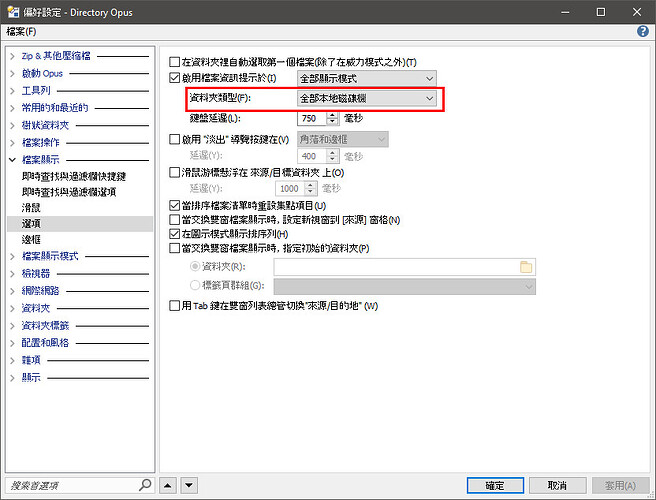Toggle 用 Tab 鍵在雙窗列表總管切換 checkbox
Viewport: 656px width, 500px height.
176,306
